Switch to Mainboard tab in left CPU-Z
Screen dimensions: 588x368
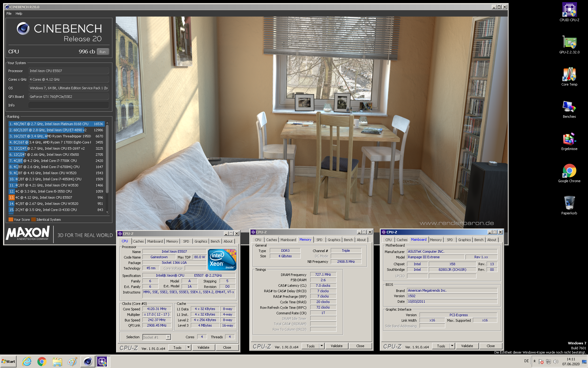[x=155, y=241]
